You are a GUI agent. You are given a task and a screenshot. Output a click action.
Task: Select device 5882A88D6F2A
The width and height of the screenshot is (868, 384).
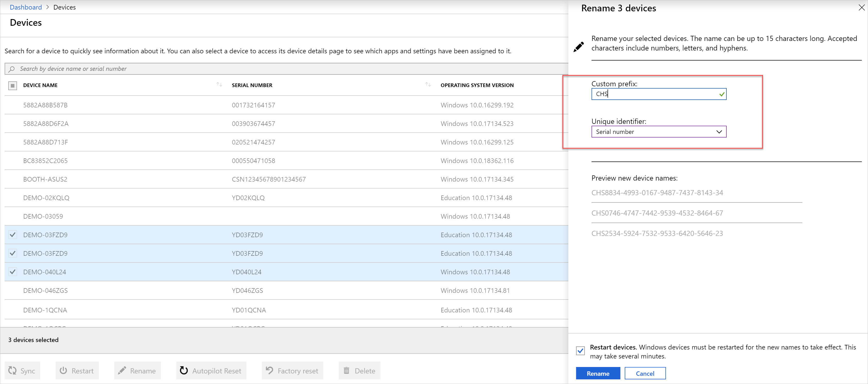[46, 124]
